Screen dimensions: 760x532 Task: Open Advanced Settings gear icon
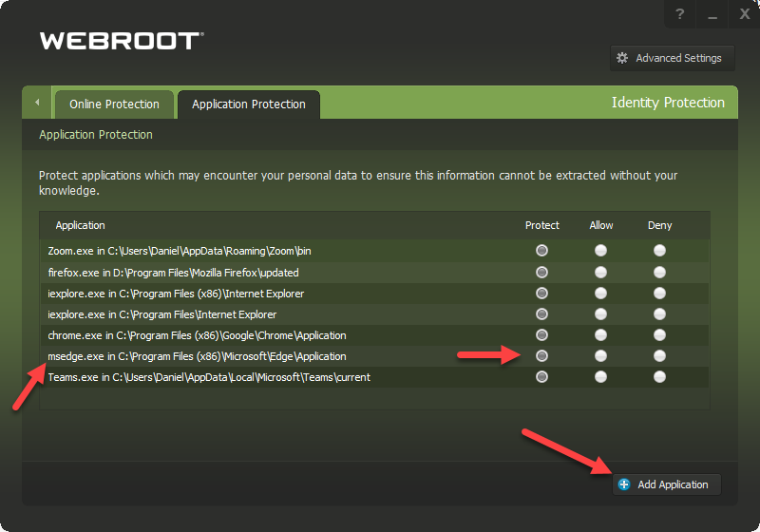pyautogui.click(x=622, y=58)
